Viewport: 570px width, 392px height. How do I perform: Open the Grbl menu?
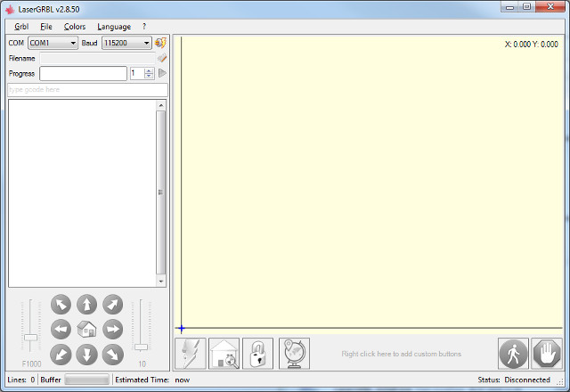click(21, 27)
